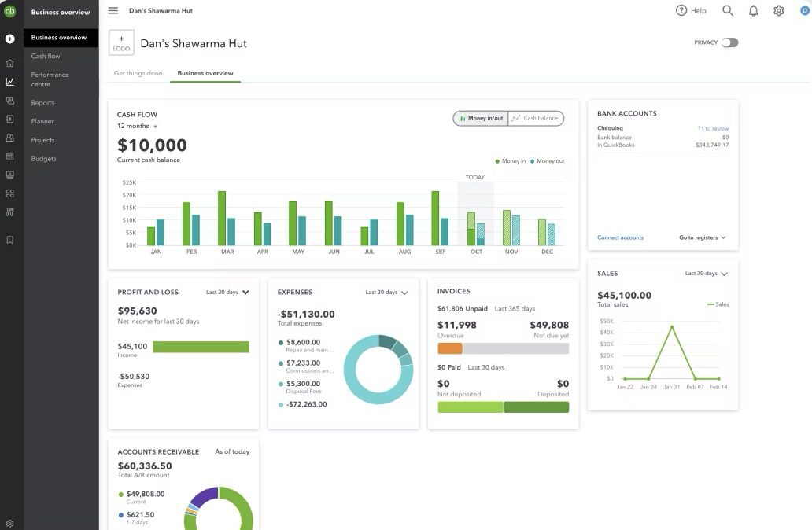Click the hamburger menu icon
The width and height of the screenshot is (812, 530).
click(x=111, y=9)
